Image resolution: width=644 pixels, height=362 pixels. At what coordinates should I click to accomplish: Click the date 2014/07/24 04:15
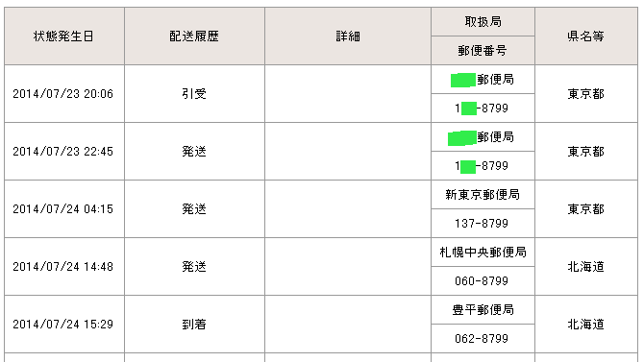point(62,209)
